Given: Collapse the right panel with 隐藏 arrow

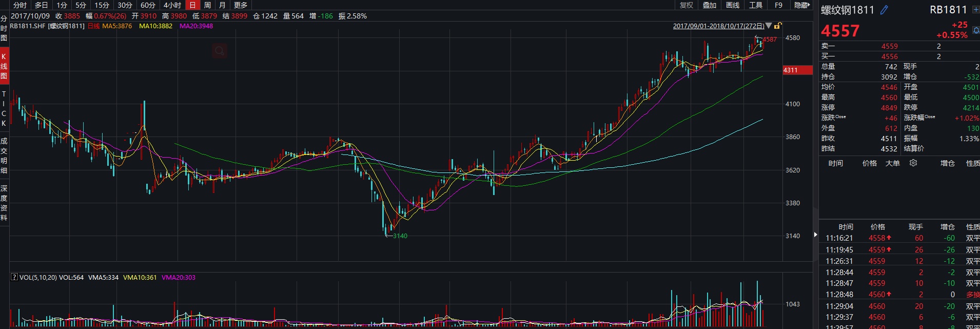Looking at the screenshot, I should (x=802, y=5).
